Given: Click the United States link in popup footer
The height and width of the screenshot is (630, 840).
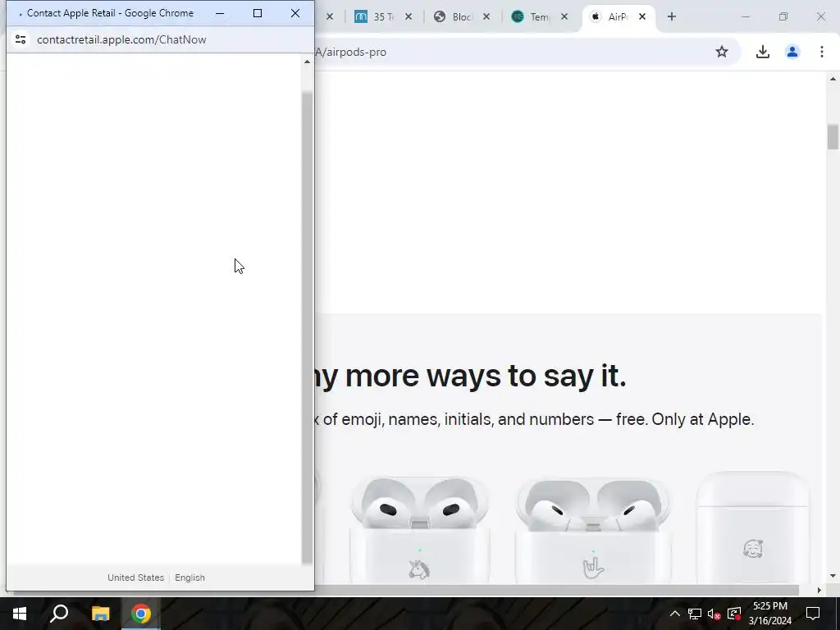Looking at the screenshot, I should point(135,577).
